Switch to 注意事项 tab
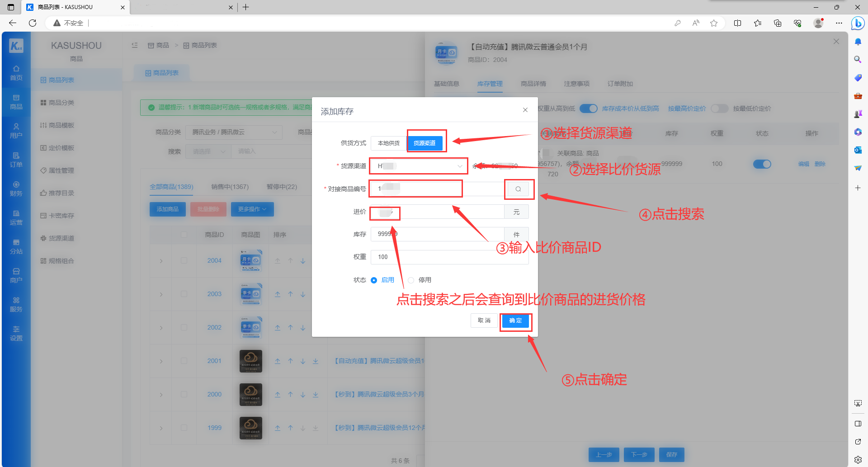The width and height of the screenshot is (868, 467). pos(577,84)
